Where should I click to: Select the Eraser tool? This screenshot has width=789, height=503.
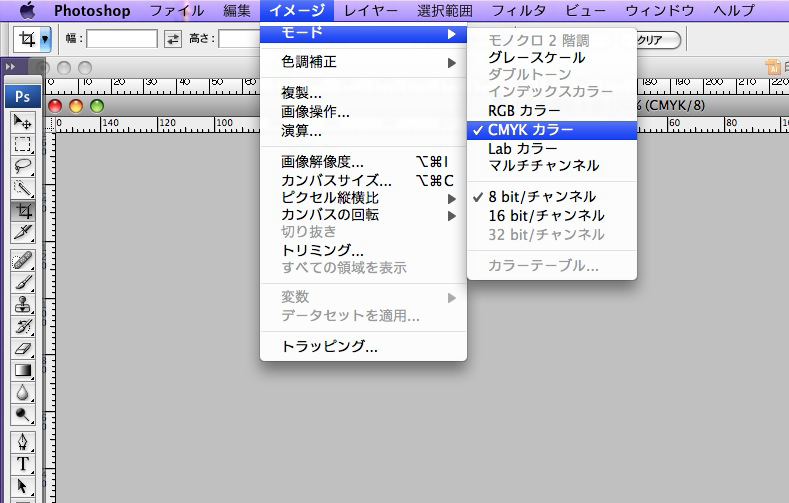pyautogui.click(x=23, y=349)
